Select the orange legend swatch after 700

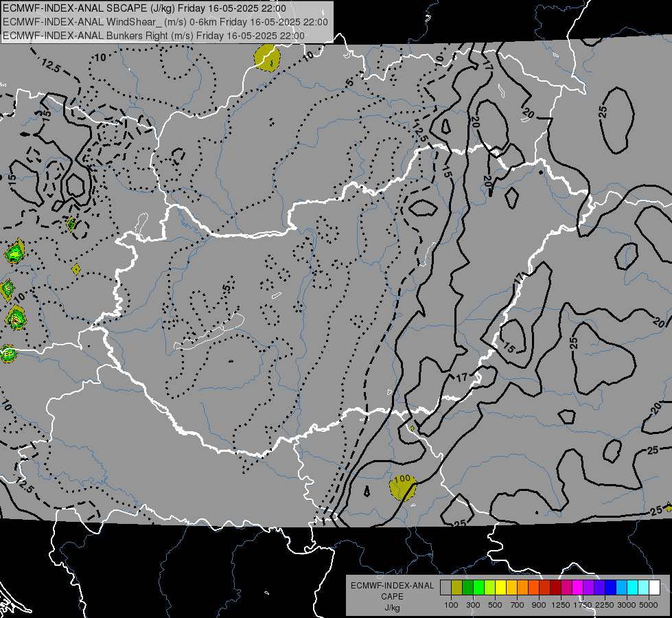pyautogui.click(x=523, y=588)
